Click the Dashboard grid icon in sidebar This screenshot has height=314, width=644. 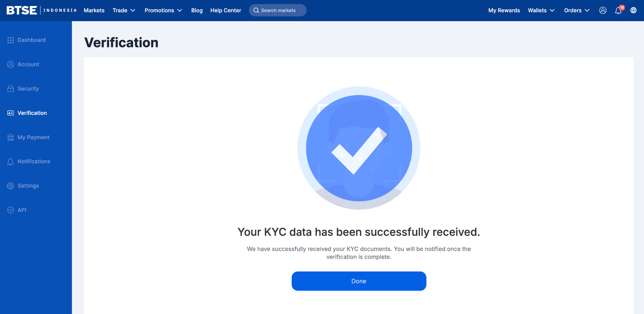pyautogui.click(x=10, y=40)
